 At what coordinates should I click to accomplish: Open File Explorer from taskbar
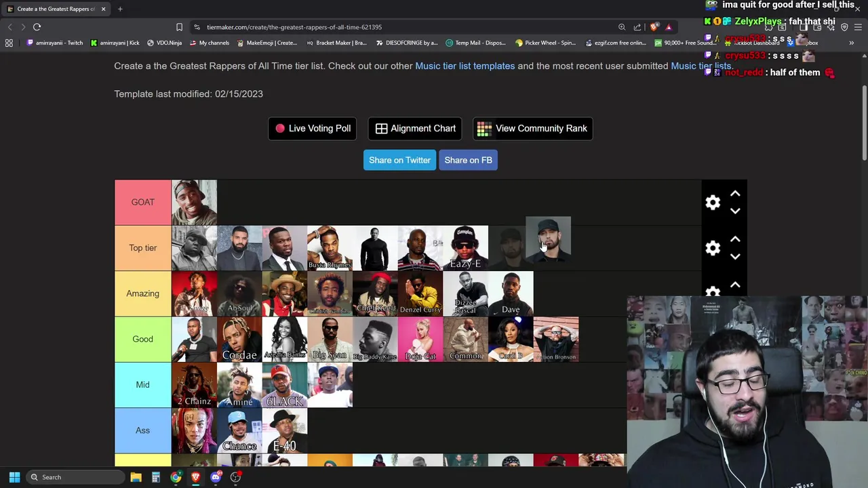point(136,477)
